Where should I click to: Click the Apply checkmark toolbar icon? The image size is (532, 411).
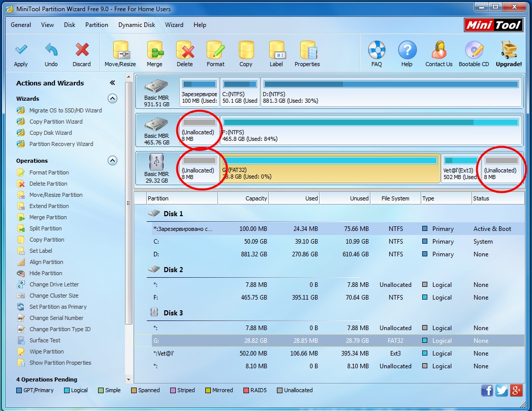(x=21, y=49)
